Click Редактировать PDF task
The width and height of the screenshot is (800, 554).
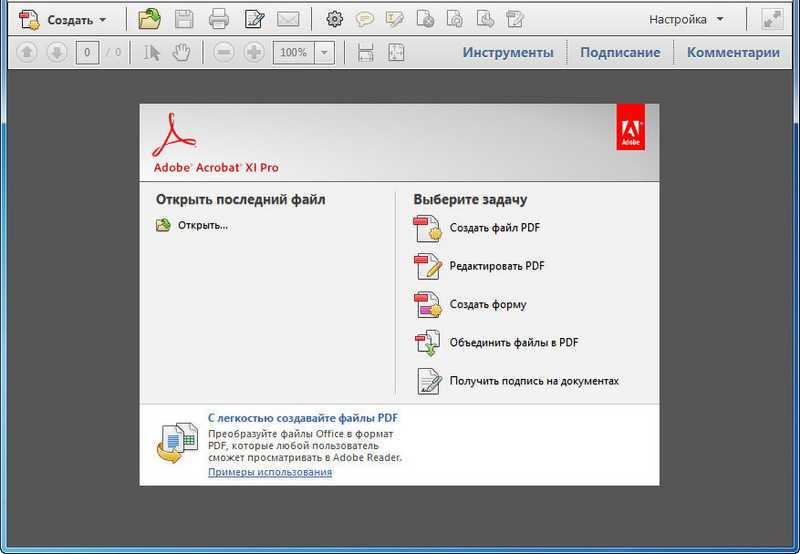[497, 266]
